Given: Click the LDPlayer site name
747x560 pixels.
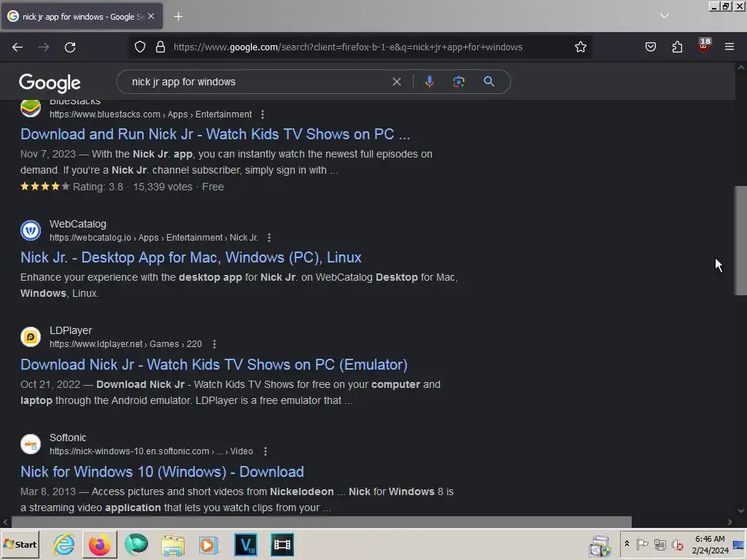Looking at the screenshot, I should click(71, 330).
